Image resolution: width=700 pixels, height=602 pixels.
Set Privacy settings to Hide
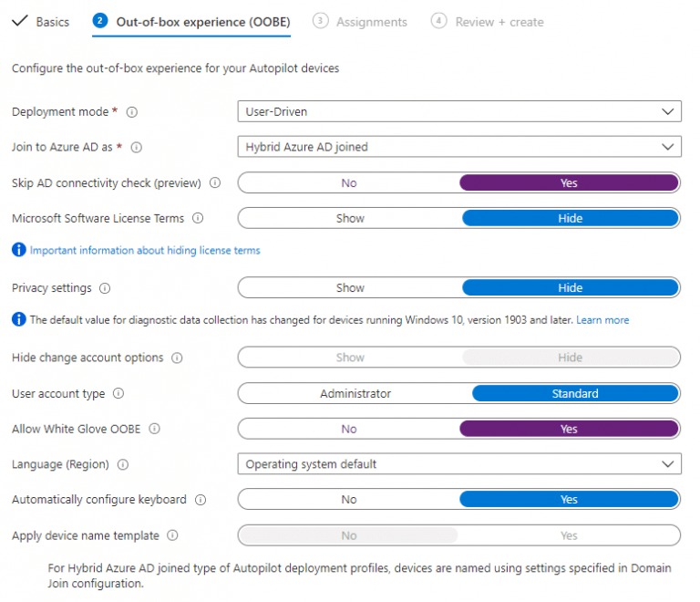point(571,287)
